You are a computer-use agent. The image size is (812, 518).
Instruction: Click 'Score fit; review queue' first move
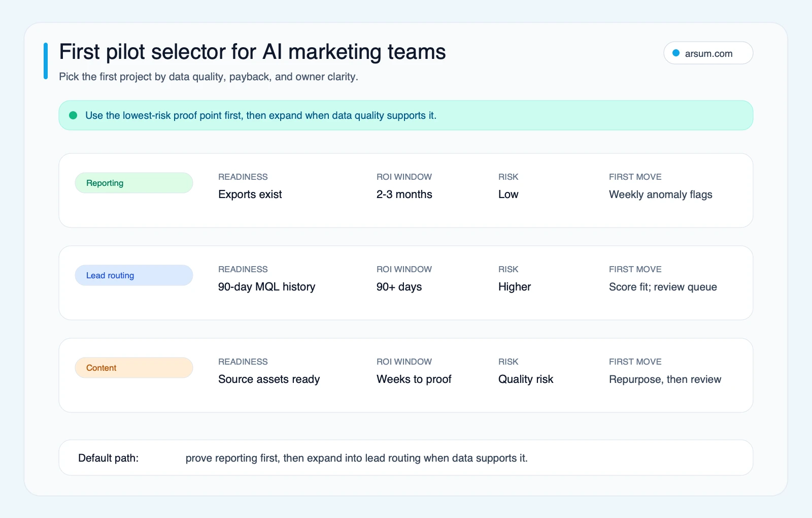[x=663, y=287]
